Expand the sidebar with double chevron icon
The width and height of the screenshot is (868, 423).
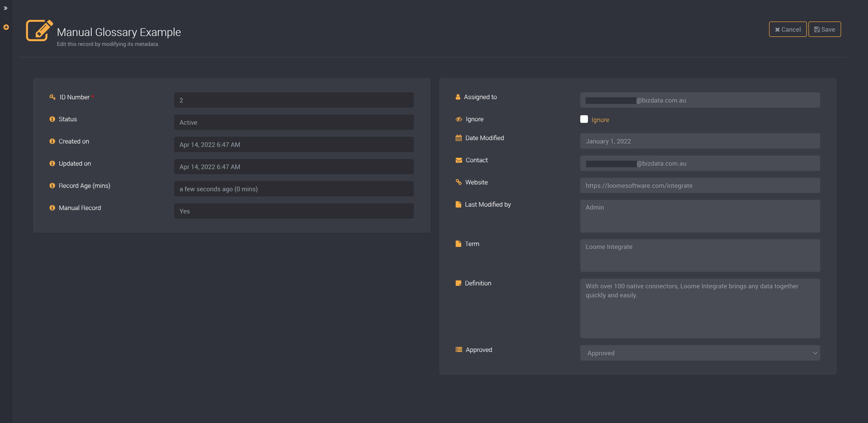click(x=6, y=8)
